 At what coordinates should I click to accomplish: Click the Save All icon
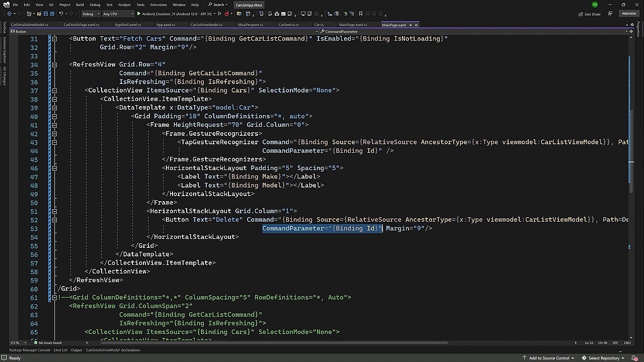[x=52, y=14]
